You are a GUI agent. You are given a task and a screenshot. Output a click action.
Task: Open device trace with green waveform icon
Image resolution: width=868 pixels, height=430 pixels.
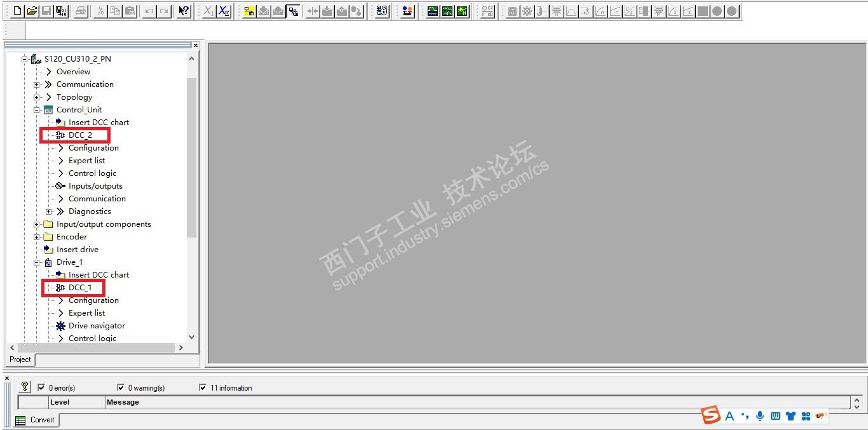click(x=433, y=11)
